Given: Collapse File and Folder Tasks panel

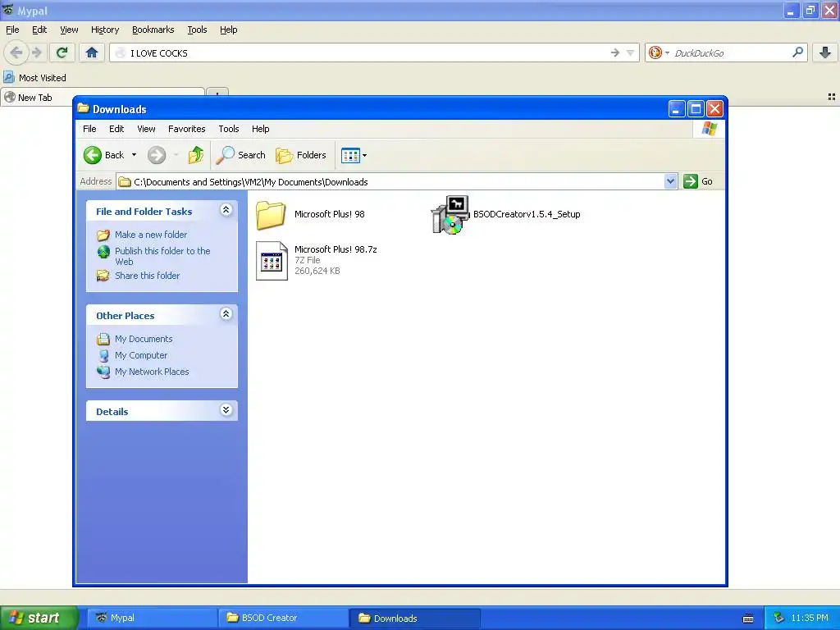Looking at the screenshot, I should click(x=226, y=210).
